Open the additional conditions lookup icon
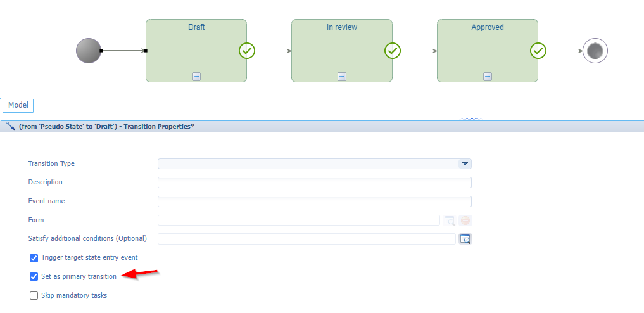This screenshot has height=313, width=644. click(465, 239)
